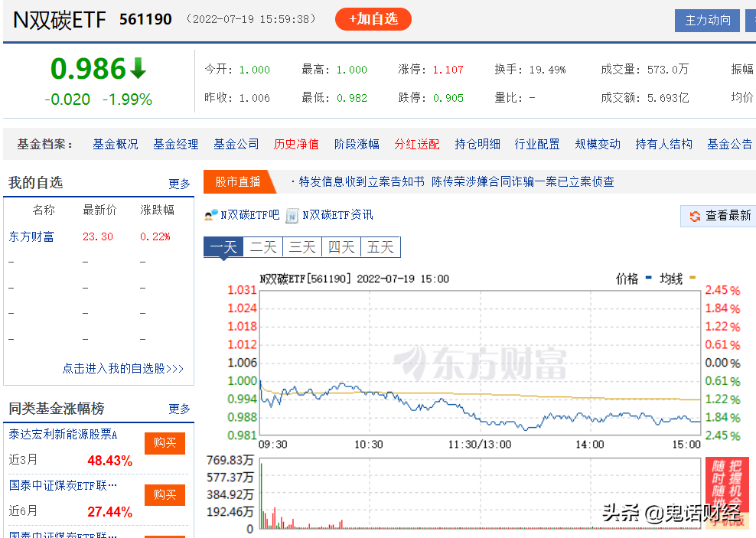Image resolution: width=756 pixels, height=538 pixels.
Task: Switch to the 五天 chart tab
Action: point(380,247)
